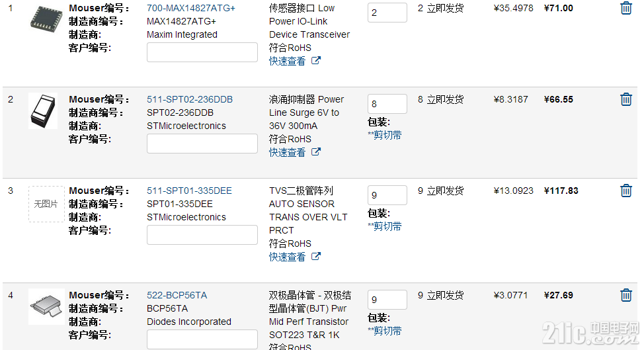This screenshot has height=350, width=644.
Task: Open Mouser part link 522-BCP56TA
Action: pyautogui.click(x=177, y=295)
